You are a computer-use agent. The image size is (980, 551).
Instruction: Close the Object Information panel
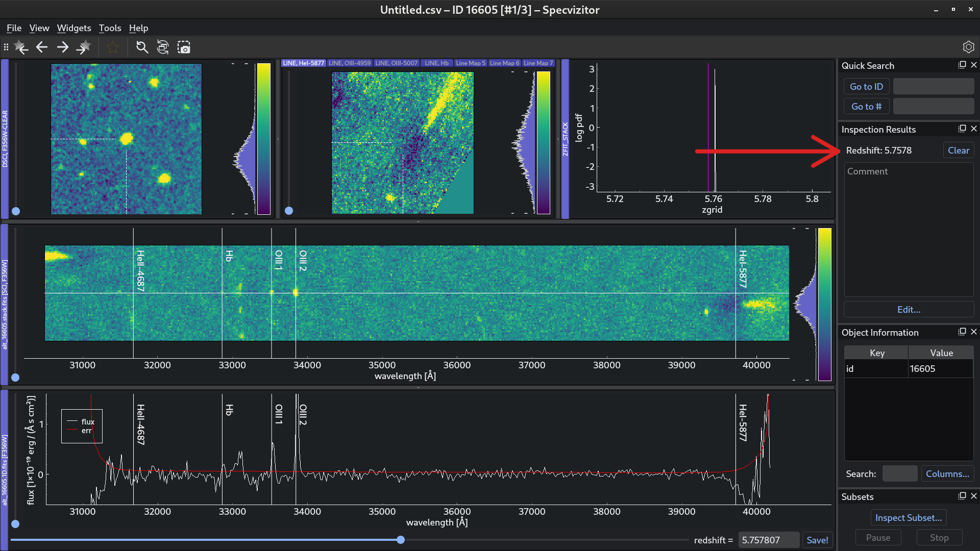click(x=974, y=332)
